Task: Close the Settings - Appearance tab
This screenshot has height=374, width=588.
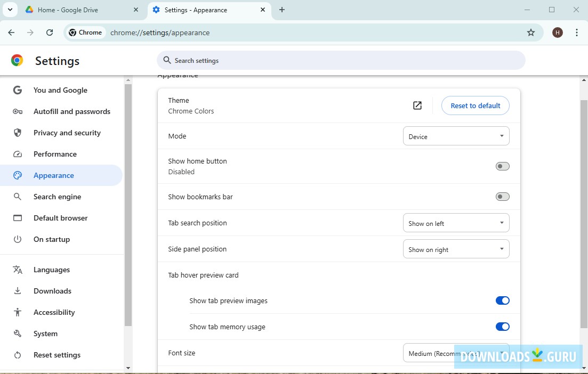Action: 263,10
